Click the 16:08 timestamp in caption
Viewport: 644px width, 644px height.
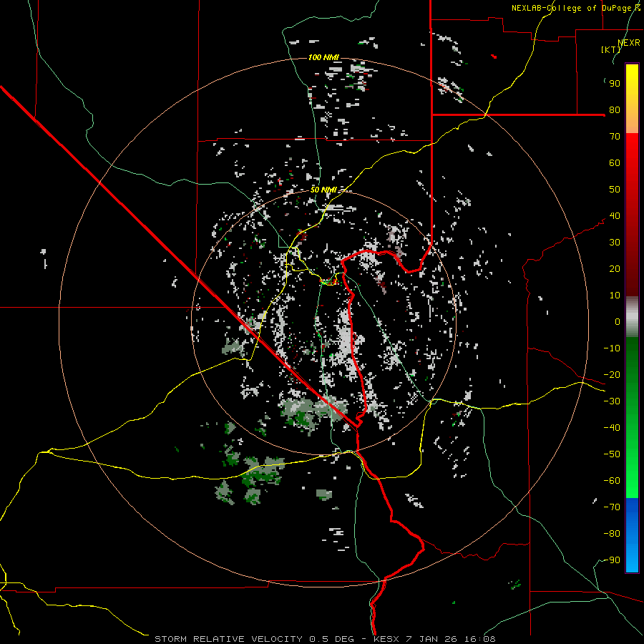pos(479,639)
